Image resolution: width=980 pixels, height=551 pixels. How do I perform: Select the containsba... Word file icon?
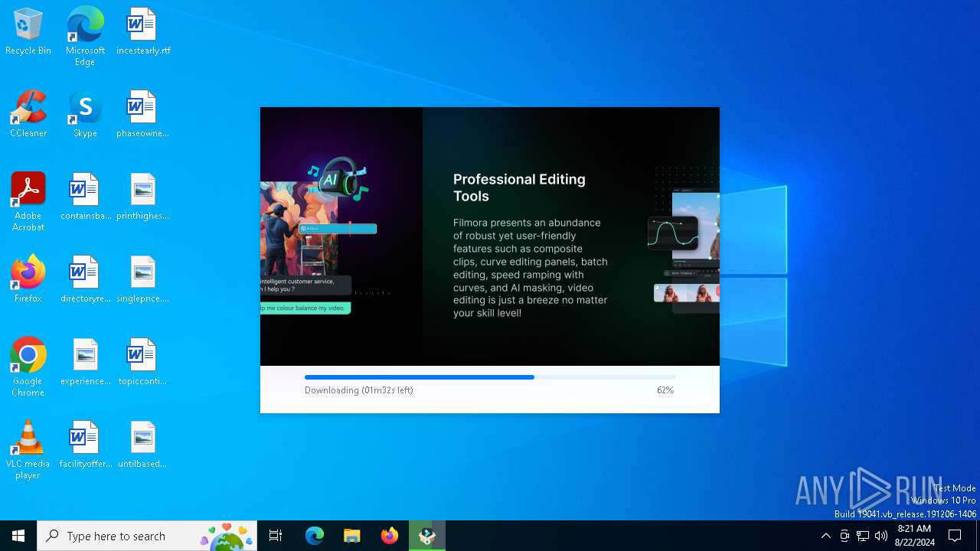[86, 197]
